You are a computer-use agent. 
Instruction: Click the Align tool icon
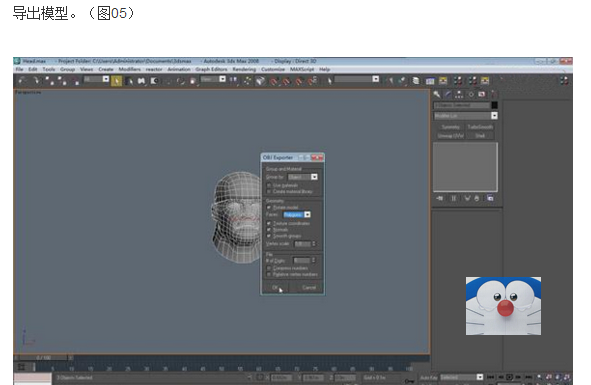(x=403, y=81)
